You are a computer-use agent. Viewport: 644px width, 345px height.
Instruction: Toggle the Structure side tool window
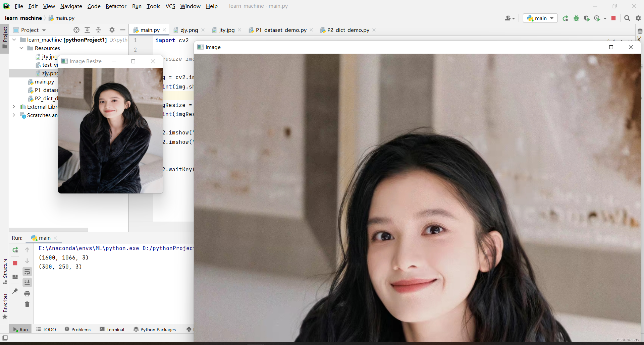tap(5, 271)
